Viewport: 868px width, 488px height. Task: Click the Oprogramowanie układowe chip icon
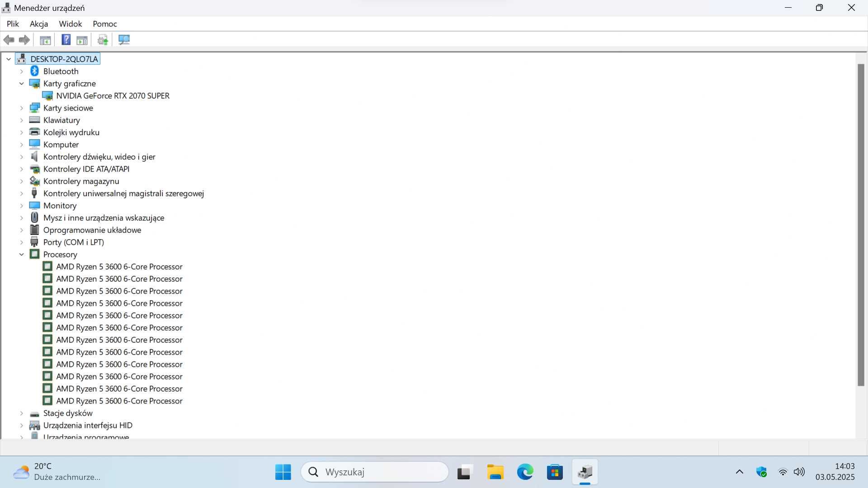(35, 230)
